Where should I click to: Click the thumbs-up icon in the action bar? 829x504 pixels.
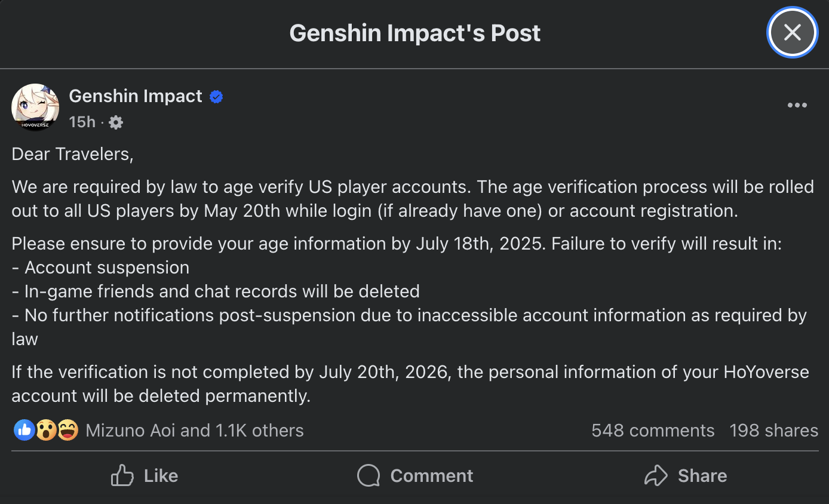coord(122,476)
